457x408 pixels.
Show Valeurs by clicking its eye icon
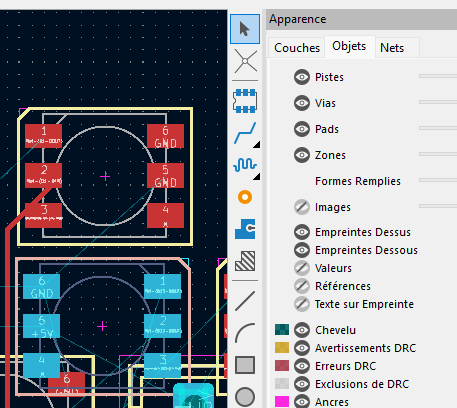[302, 268]
